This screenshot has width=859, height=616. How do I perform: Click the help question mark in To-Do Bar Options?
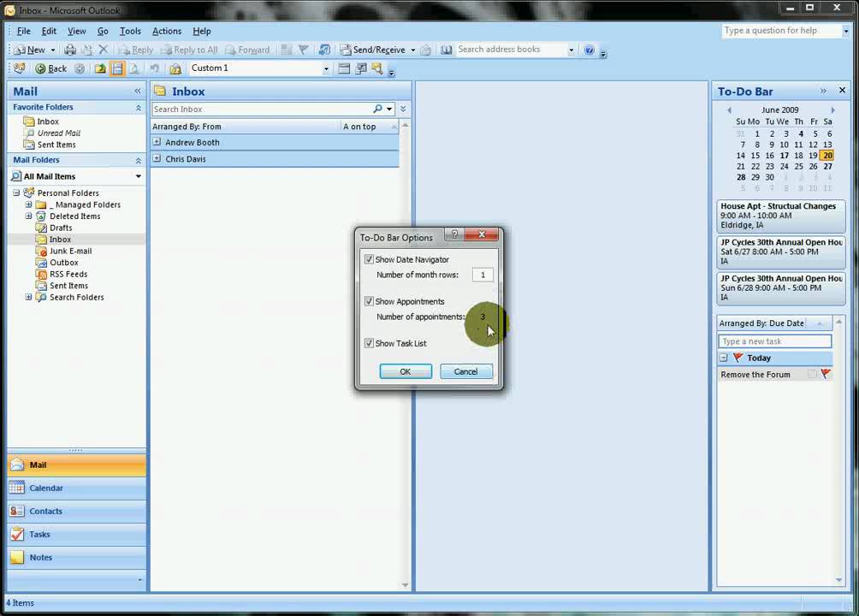click(454, 234)
